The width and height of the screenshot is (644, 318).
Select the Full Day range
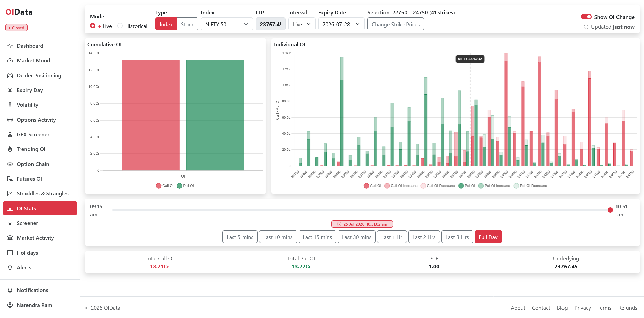(x=488, y=237)
